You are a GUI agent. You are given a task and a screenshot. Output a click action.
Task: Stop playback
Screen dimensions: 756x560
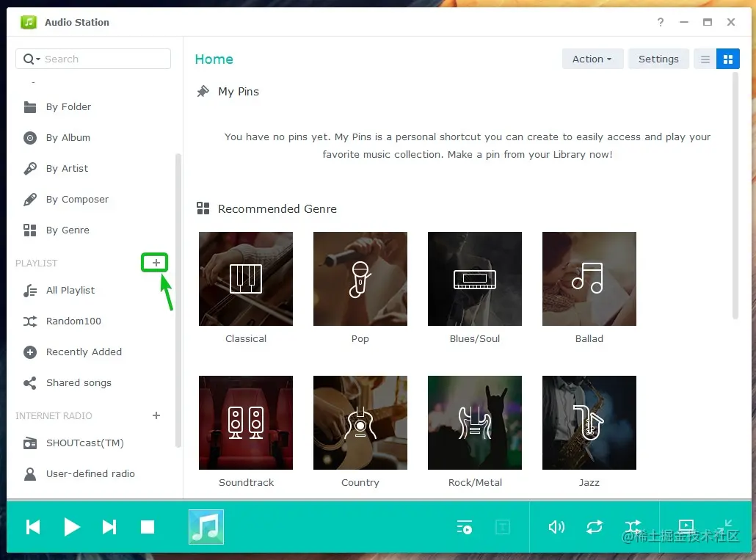tap(148, 527)
